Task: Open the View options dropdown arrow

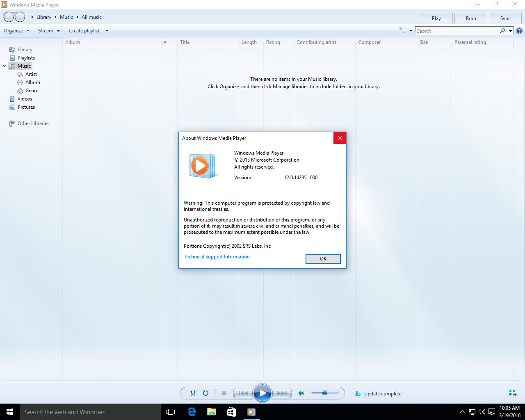Action: [411, 31]
